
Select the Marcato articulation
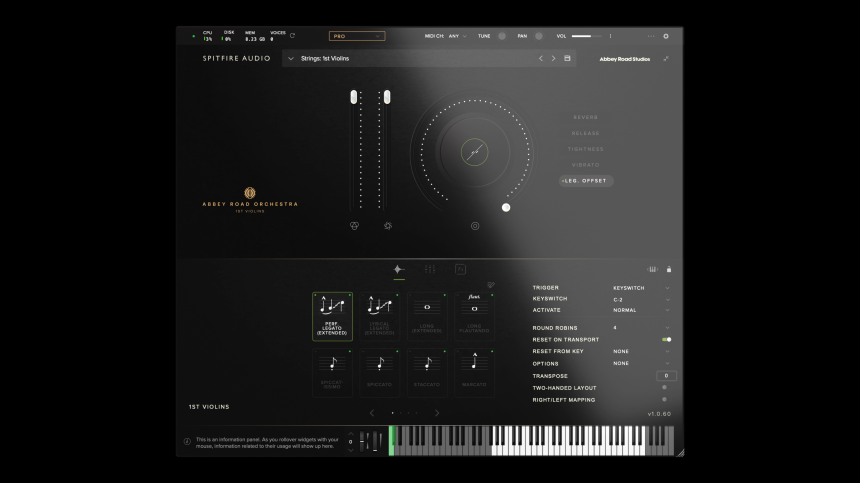[474, 372]
